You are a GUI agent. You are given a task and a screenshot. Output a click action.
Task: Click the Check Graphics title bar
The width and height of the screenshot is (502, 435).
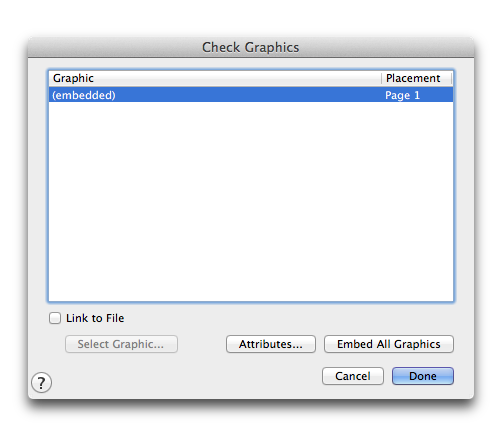[x=251, y=47]
